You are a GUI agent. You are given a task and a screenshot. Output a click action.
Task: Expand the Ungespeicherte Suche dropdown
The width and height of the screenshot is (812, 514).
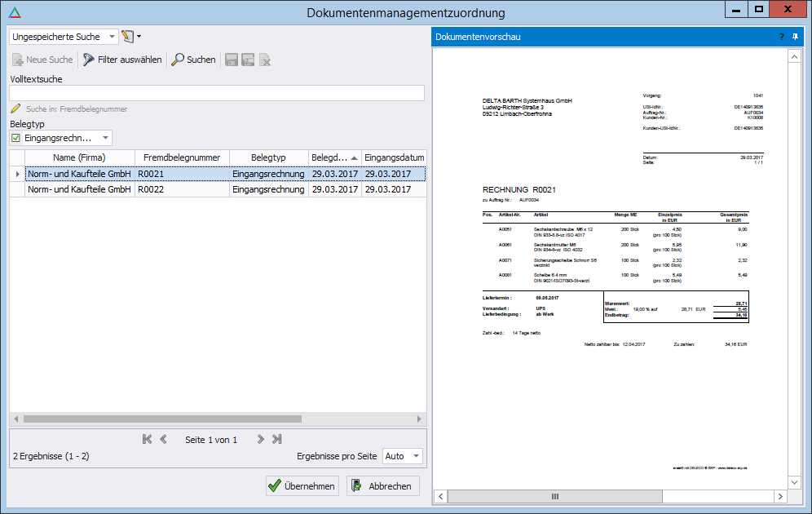(112, 37)
